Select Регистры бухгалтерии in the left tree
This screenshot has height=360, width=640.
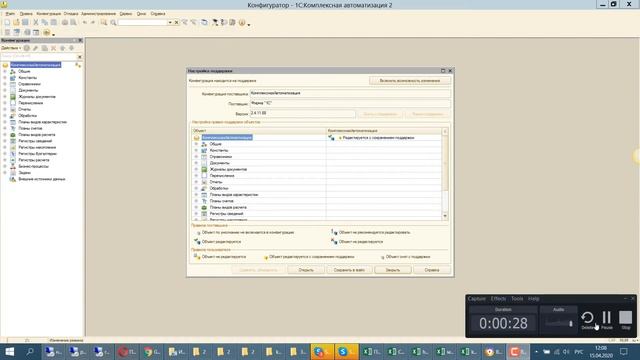coord(38,153)
